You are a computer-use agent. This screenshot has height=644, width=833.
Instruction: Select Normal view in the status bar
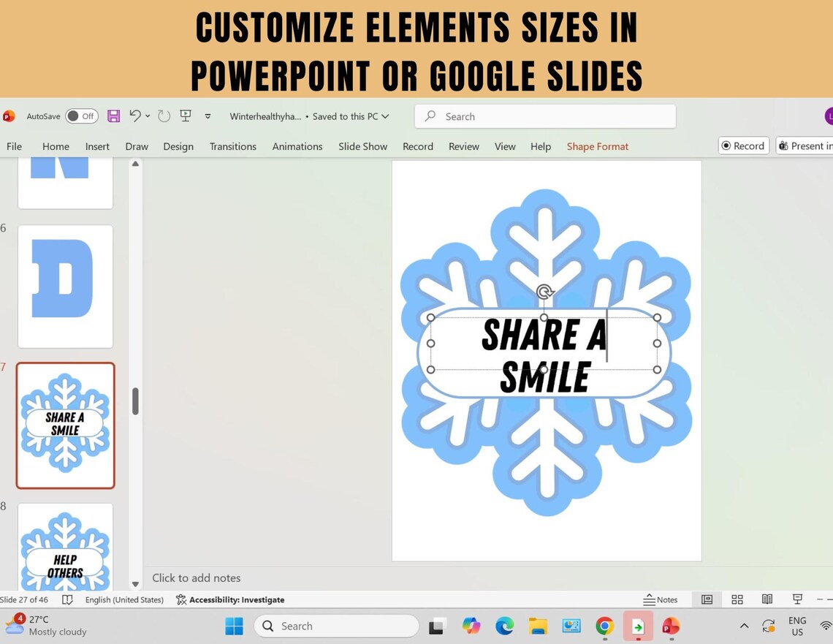706,599
